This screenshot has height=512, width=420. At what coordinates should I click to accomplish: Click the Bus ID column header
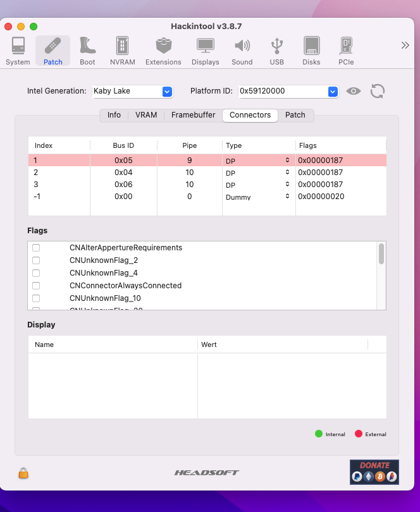123,145
